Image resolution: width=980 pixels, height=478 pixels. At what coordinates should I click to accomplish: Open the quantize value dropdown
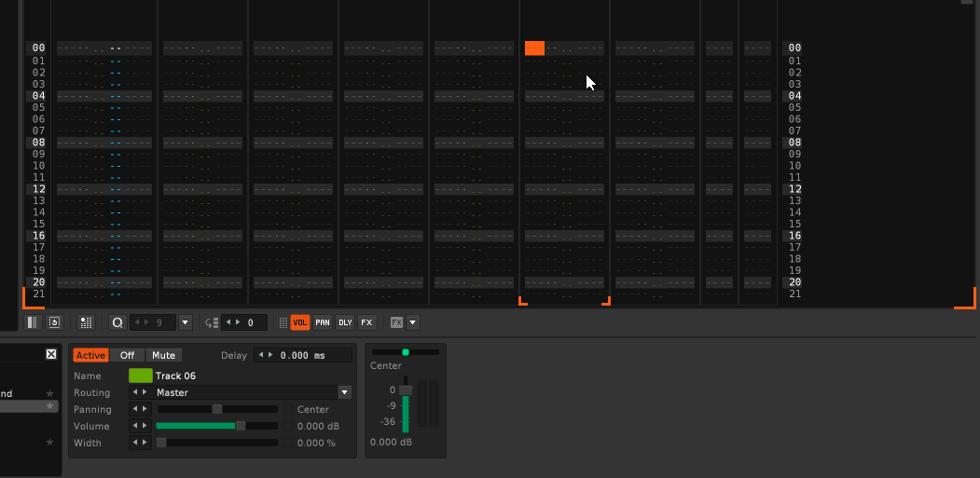[185, 322]
